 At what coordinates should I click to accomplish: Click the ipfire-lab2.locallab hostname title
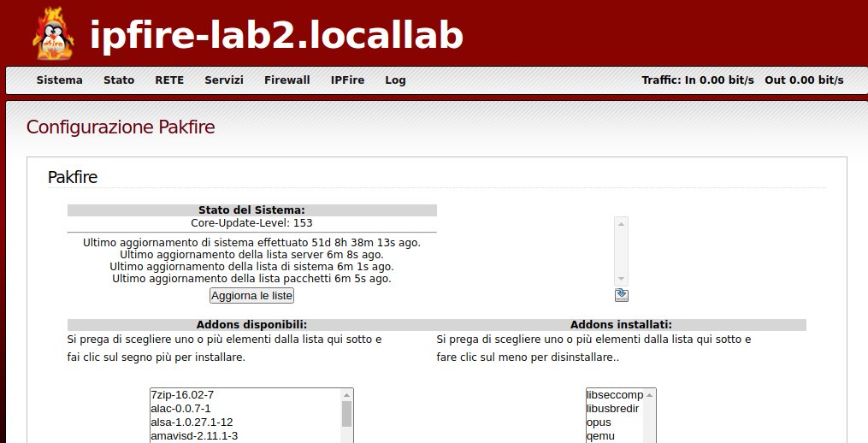[276, 35]
